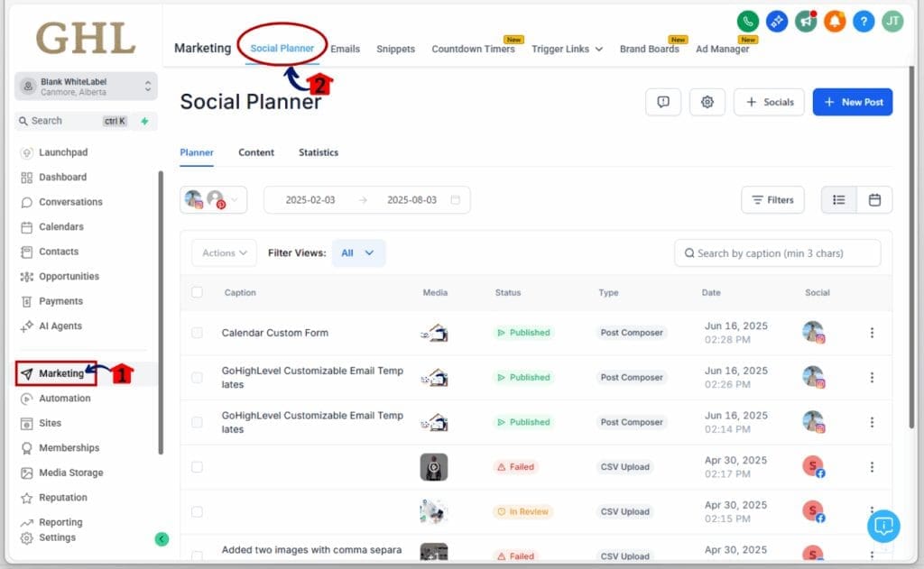Select all posts with header checkbox
Image resolution: width=924 pixels, height=569 pixels.
click(197, 292)
